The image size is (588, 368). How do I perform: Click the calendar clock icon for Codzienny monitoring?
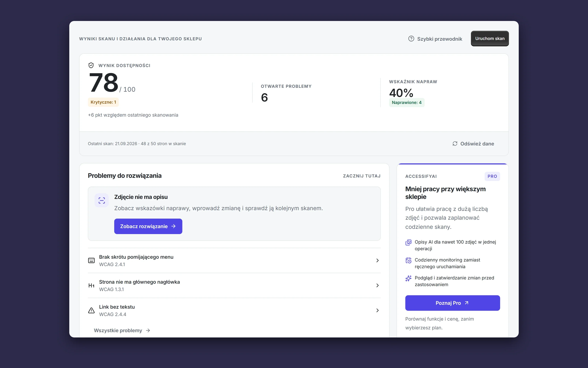coord(408,260)
